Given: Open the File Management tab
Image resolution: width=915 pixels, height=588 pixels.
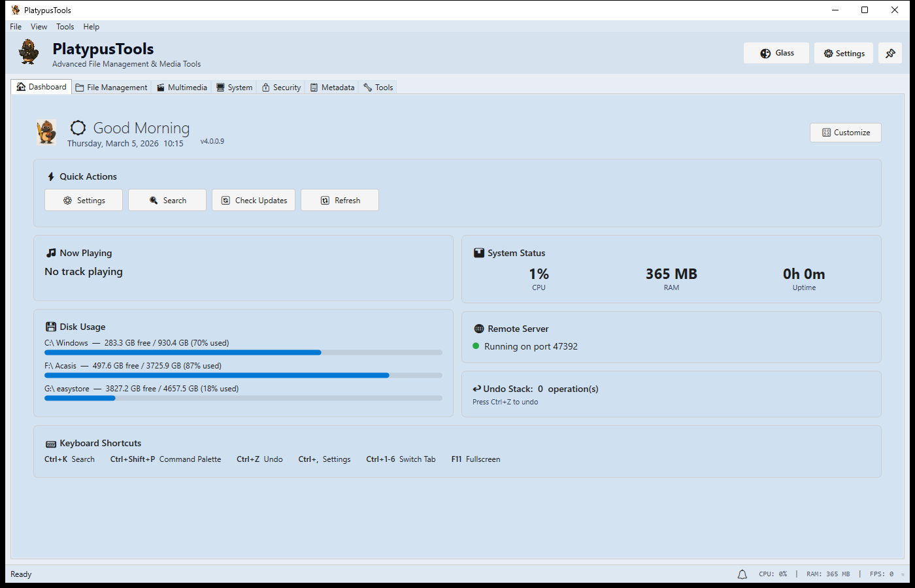Looking at the screenshot, I should click(x=112, y=88).
